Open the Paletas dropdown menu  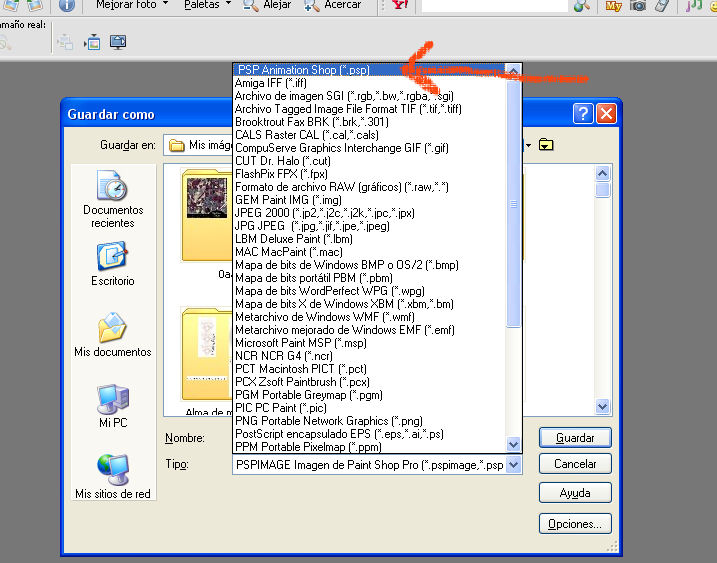pyautogui.click(x=208, y=5)
